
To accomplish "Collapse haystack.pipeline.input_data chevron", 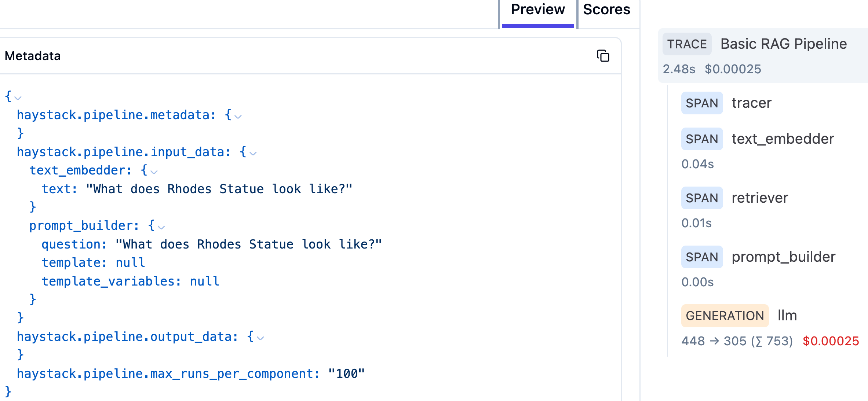I will click(x=253, y=153).
